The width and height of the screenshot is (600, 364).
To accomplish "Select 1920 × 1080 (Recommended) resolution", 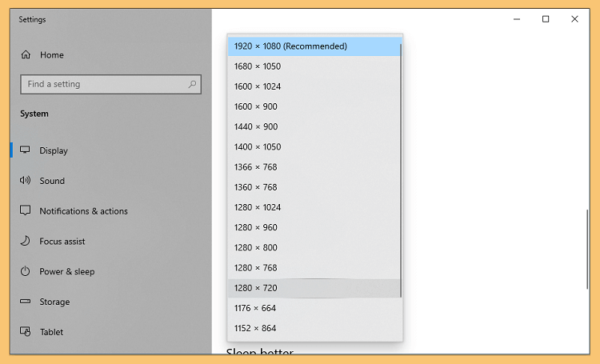I will (x=314, y=46).
